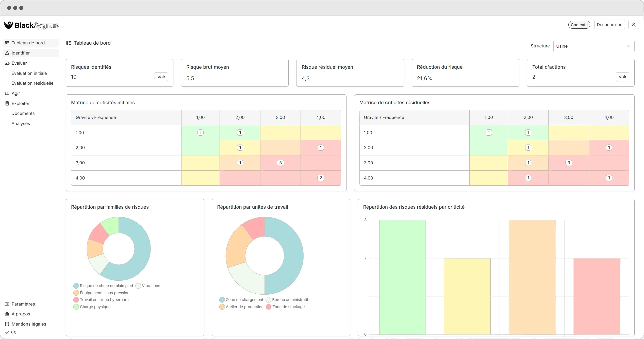Click the 21,6% reduction value
The height and width of the screenshot is (339, 644).
[x=424, y=78]
